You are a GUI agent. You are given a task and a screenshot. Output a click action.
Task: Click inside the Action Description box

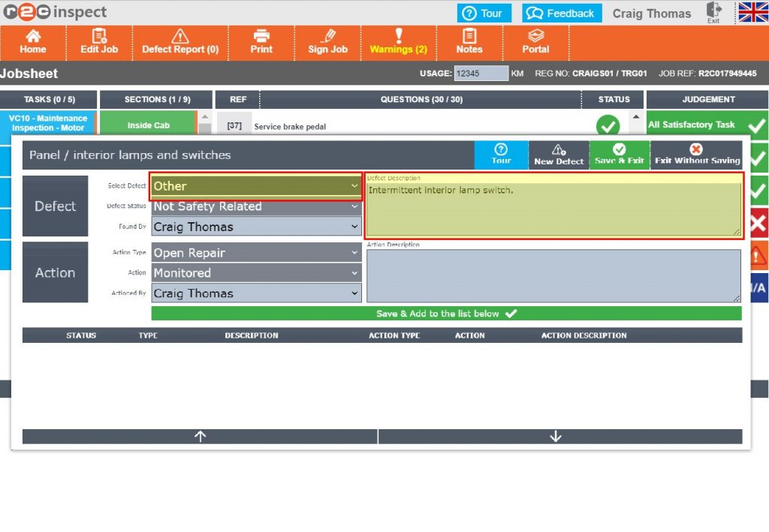(552, 276)
